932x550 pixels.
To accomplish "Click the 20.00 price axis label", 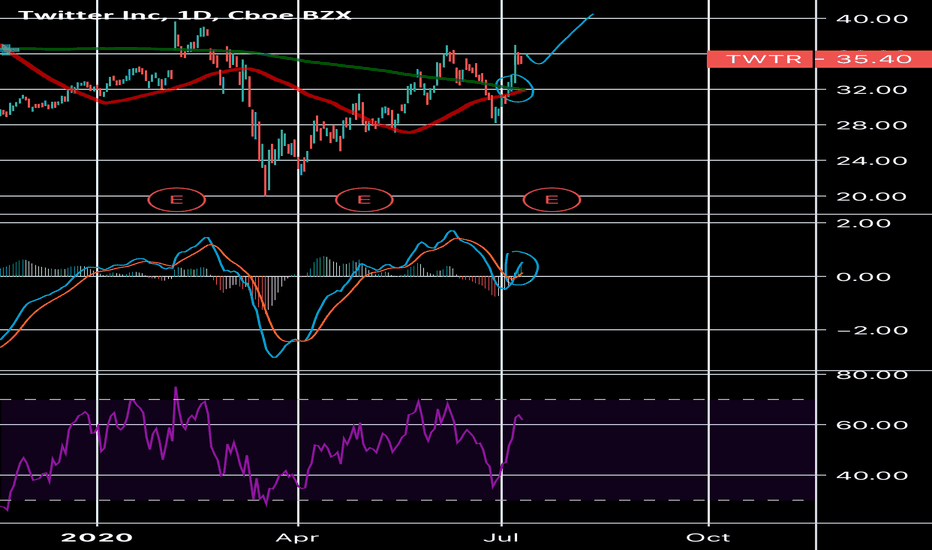I will [872, 196].
